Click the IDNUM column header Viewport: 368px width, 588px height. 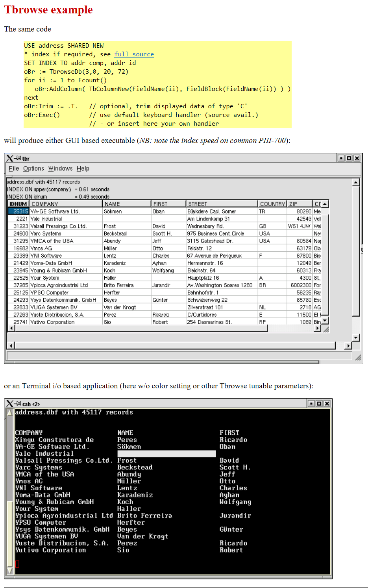point(18,204)
